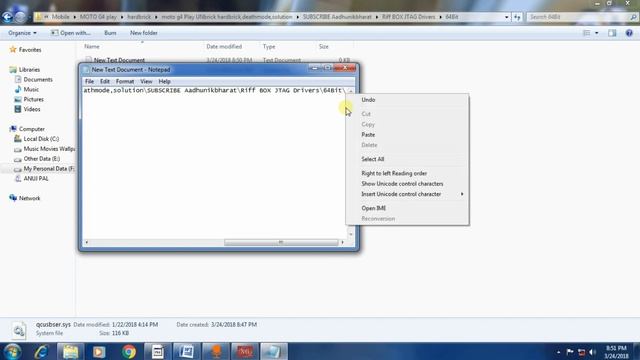Open Other Data (E:) drive
This screenshot has width=640, height=360.
(x=42, y=159)
